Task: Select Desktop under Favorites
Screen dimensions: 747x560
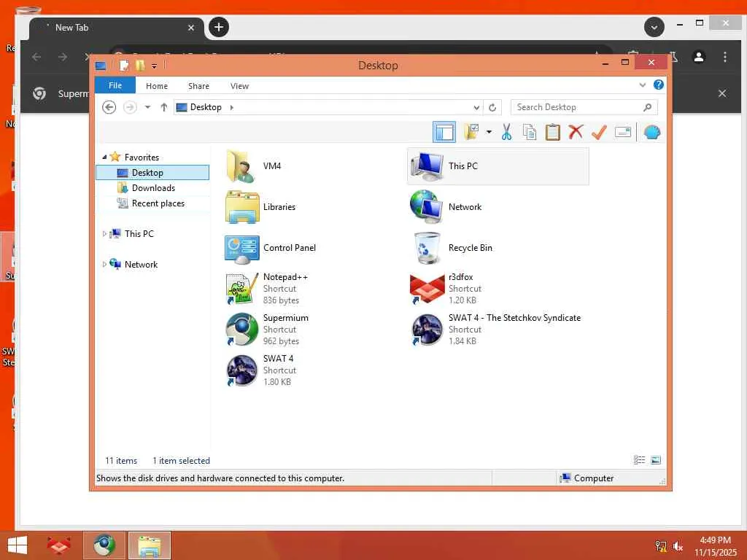Action: pos(152,172)
